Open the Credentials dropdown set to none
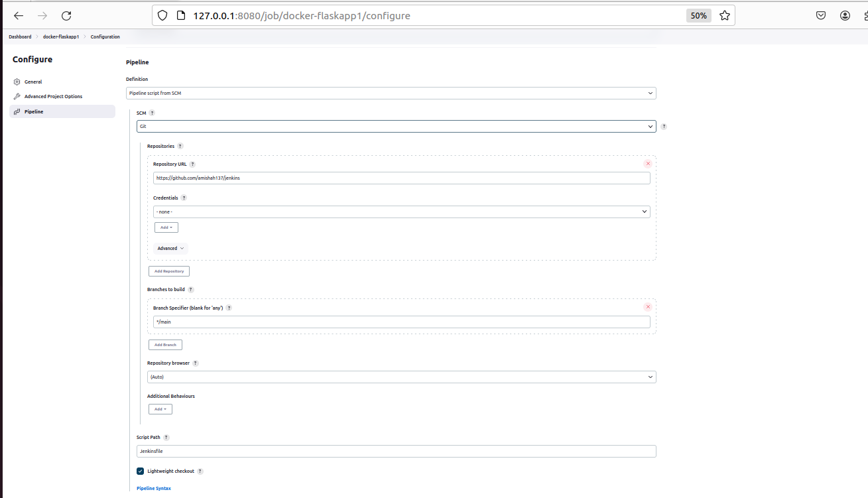 (x=401, y=212)
